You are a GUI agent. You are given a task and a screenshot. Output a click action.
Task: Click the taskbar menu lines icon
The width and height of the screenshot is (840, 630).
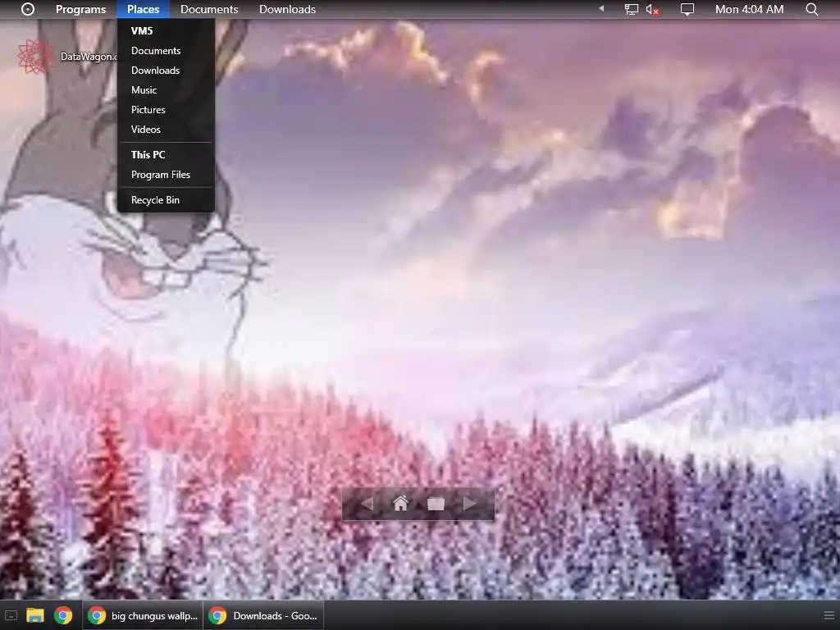click(829, 615)
